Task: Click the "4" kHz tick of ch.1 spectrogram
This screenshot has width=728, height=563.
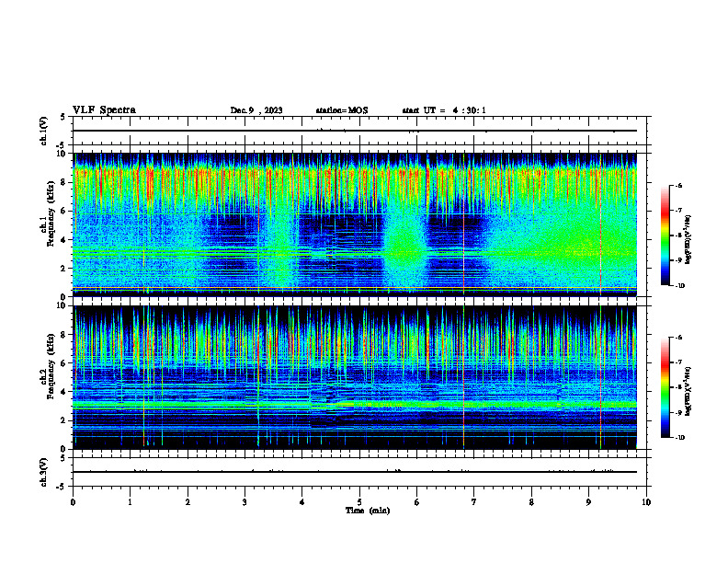Action: (63, 240)
